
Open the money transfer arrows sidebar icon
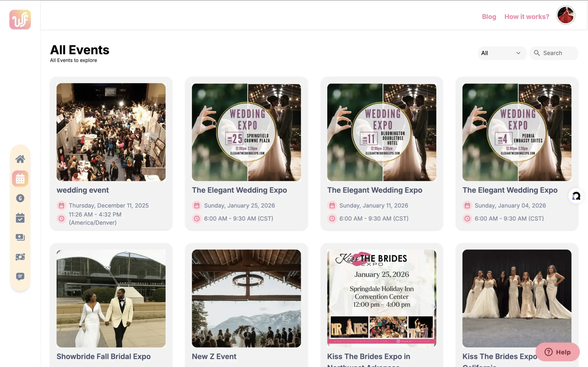tap(20, 257)
